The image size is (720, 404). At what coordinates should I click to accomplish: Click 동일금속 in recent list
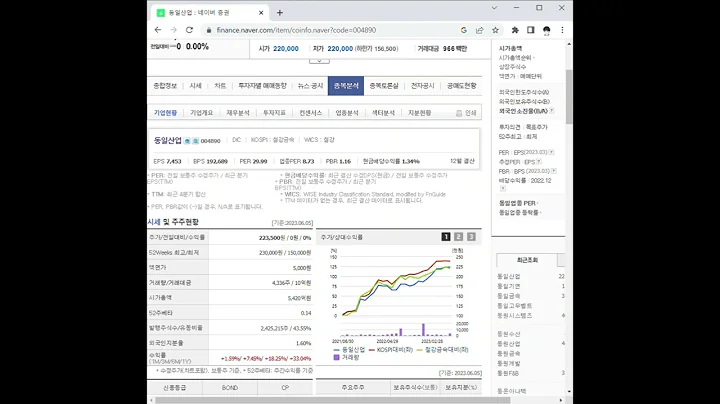click(x=509, y=296)
